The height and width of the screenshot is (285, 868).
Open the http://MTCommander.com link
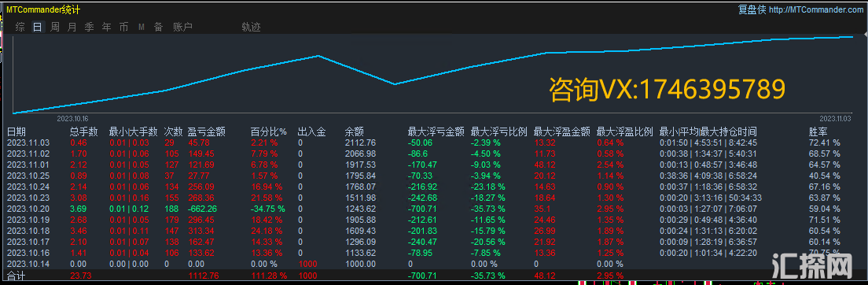[815, 10]
